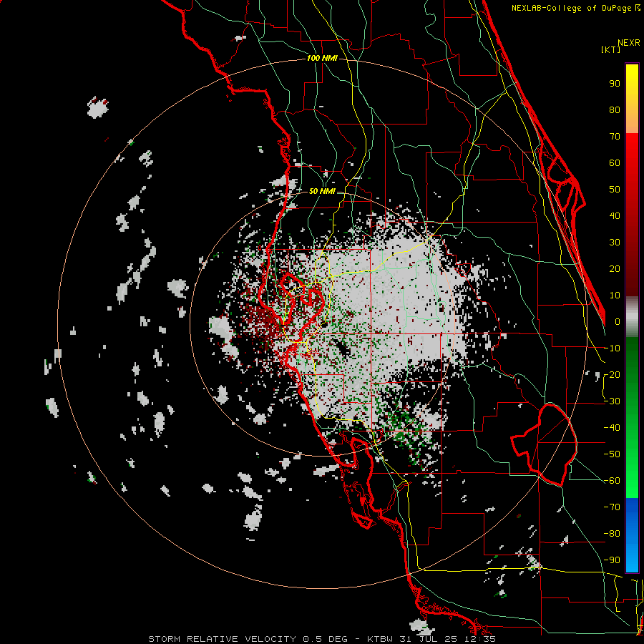Image resolution: width=644 pixels, height=644 pixels.
Task: Click the -10 value on the velocity scale
Action: click(x=612, y=348)
